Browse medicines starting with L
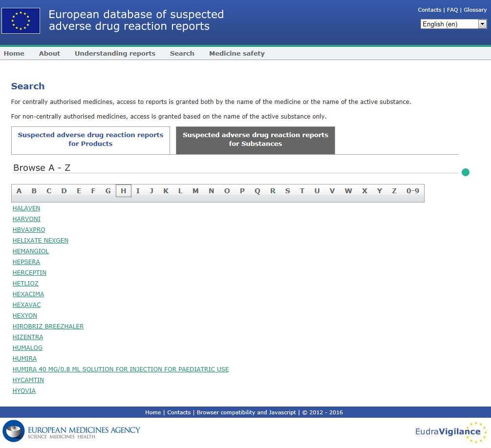This screenshot has height=448, width=491. tap(180, 191)
